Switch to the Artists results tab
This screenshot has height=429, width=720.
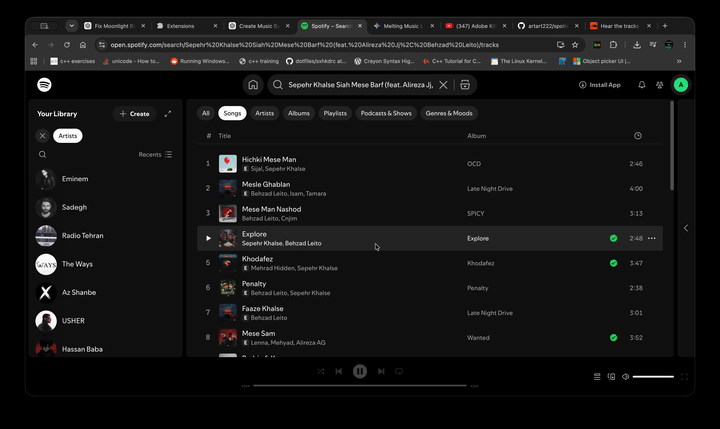[x=264, y=113]
